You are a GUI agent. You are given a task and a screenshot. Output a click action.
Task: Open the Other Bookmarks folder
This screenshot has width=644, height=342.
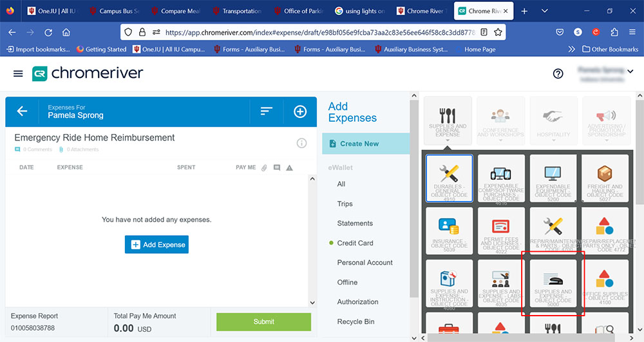click(611, 49)
